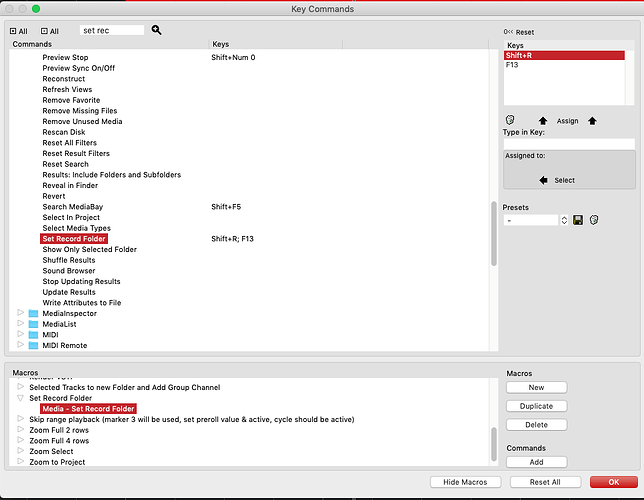This screenshot has width=644, height=500.
Task: Expand the MediaList category
Action: click(x=21, y=324)
